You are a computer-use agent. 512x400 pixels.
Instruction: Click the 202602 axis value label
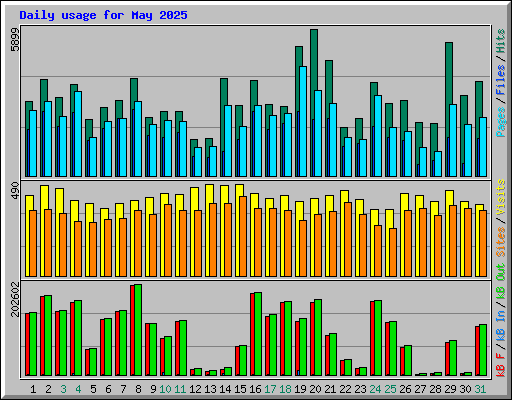[x=15, y=299]
